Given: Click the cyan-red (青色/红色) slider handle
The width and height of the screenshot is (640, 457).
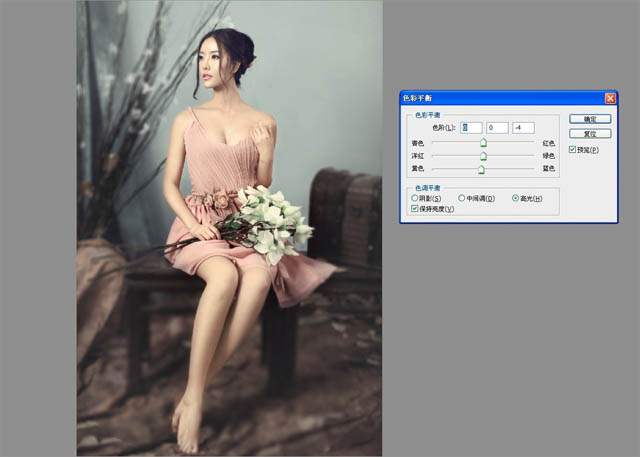Looking at the screenshot, I should pyautogui.click(x=483, y=144).
